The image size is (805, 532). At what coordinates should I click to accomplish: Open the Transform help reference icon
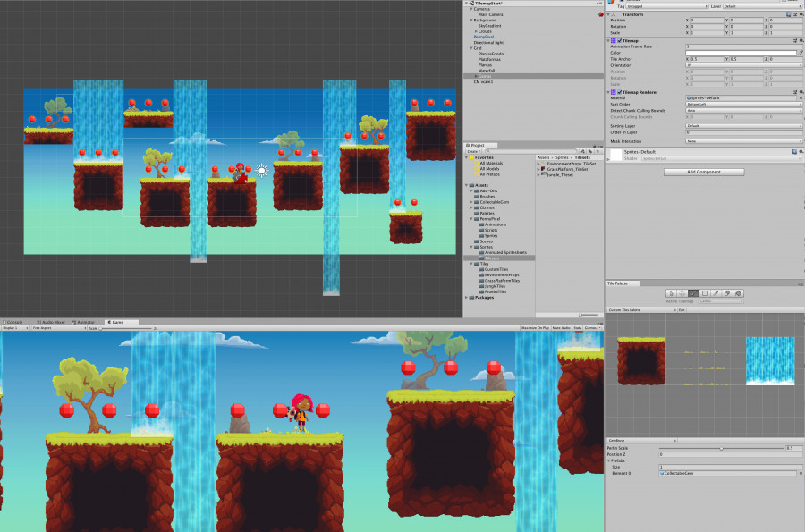(x=789, y=14)
